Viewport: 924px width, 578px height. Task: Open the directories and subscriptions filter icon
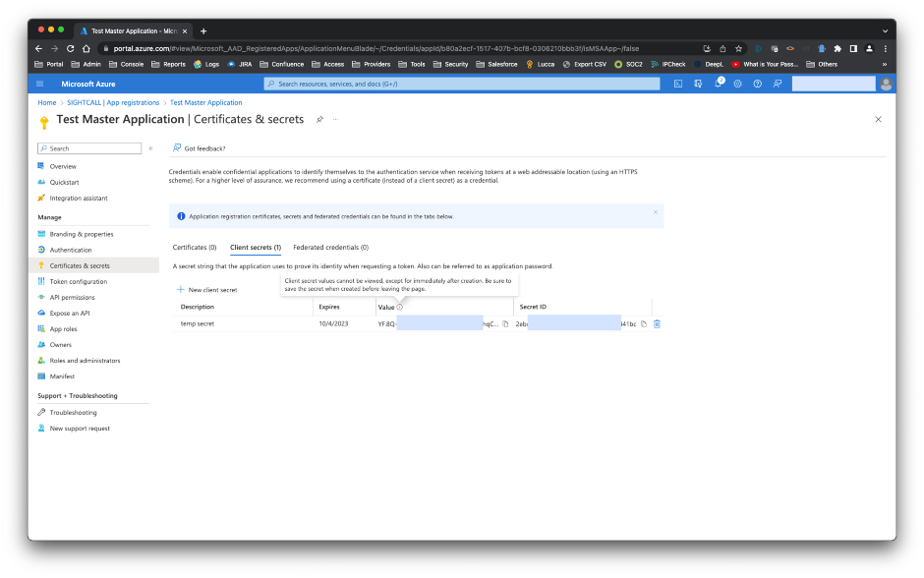698,84
